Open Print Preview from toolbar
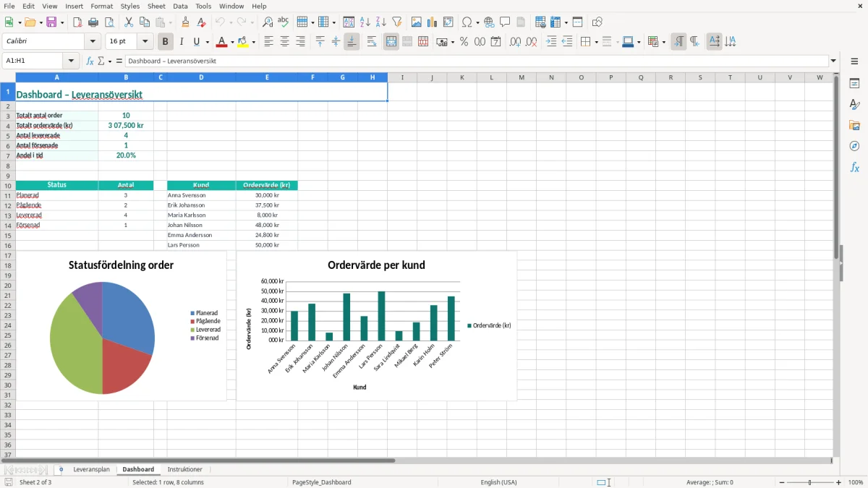This screenshot has width=868, height=488. pos(109,22)
